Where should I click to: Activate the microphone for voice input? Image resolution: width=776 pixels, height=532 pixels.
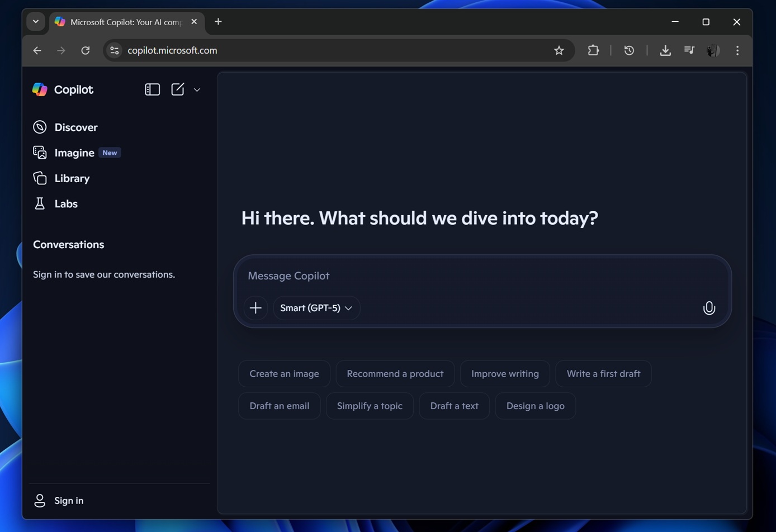pyautogui.click(x=708, y=307)
